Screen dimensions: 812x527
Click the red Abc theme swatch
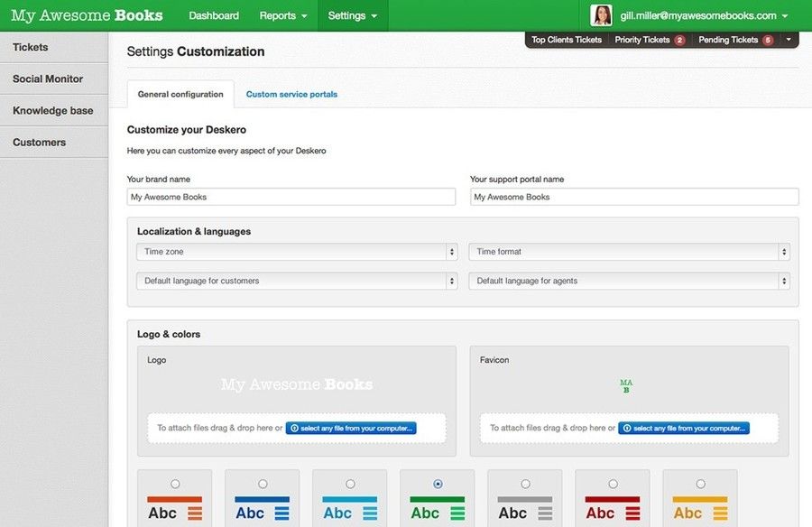[612, 498]
